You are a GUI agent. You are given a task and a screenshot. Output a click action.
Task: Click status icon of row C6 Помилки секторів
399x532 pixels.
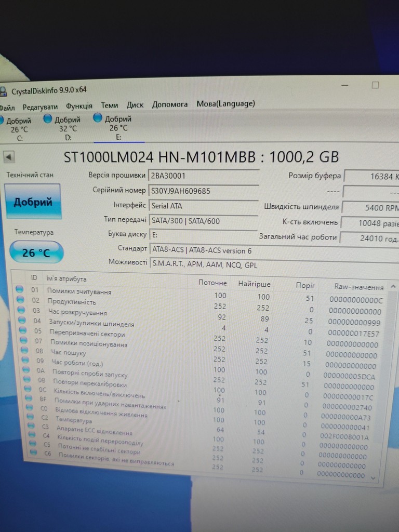(x=34, y=452)
